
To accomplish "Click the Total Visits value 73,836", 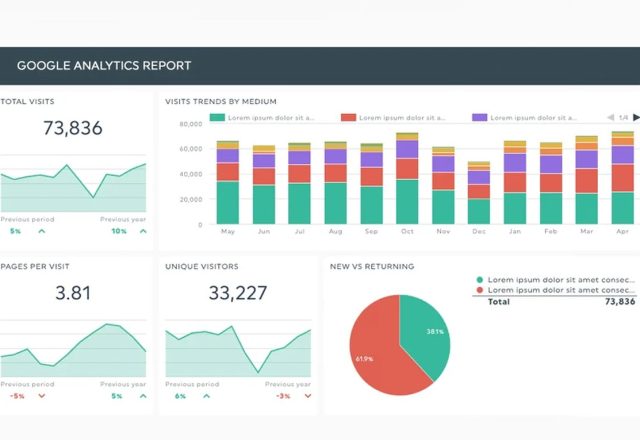I will (73, 128).
